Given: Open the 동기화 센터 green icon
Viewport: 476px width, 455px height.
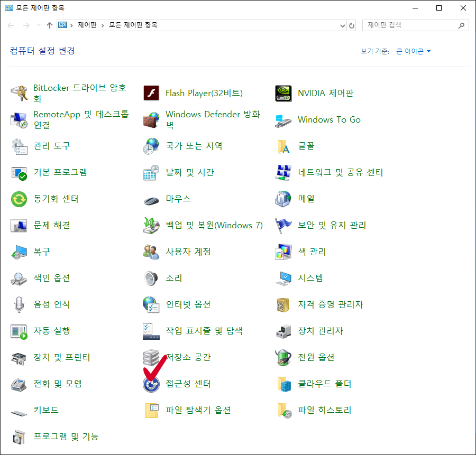Looking at the screenshot, I should click(x=19, y=199).
